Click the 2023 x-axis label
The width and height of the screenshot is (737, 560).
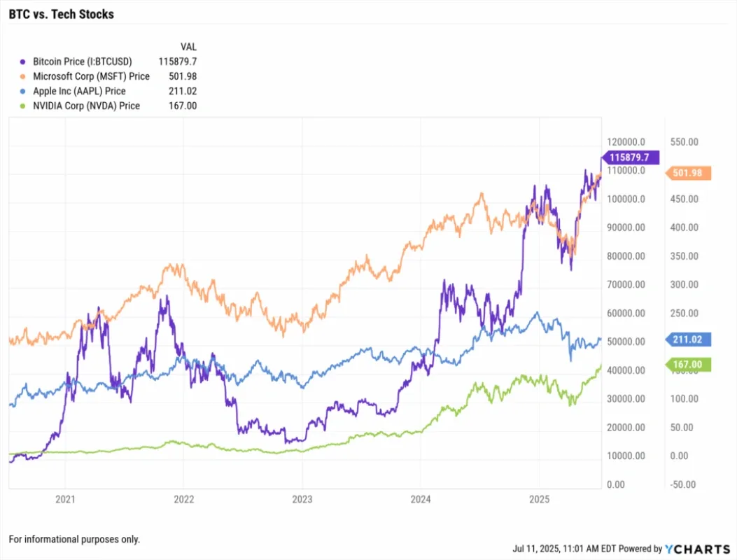[x=302, y=499]
